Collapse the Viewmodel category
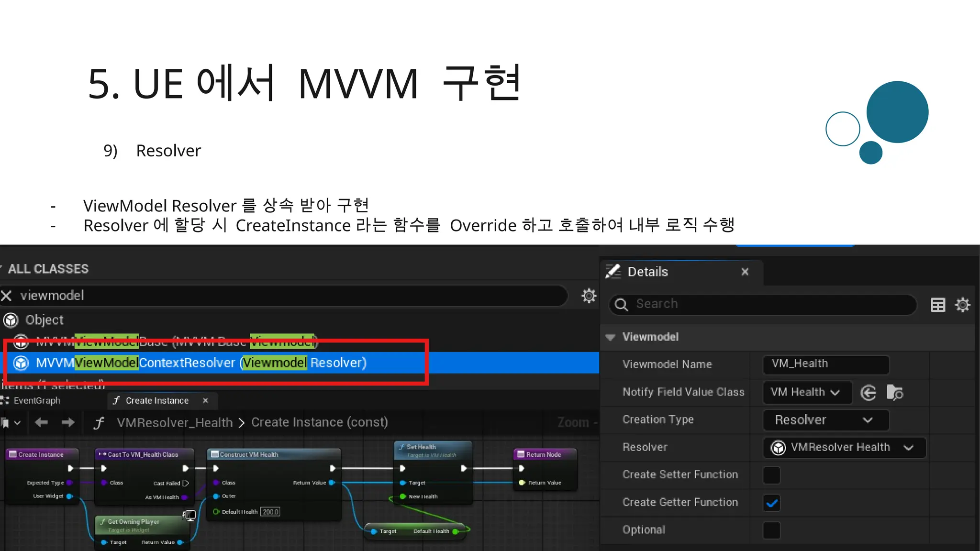 [x=610, y=337]
